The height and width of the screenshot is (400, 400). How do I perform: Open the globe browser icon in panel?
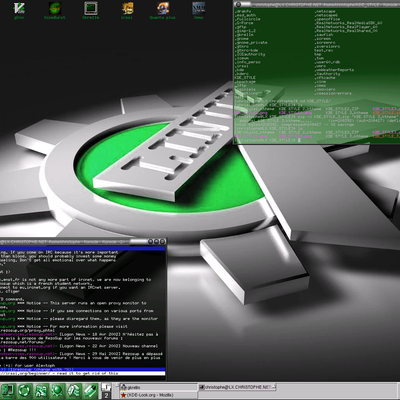pyautogui.click(x=57, y=391)
